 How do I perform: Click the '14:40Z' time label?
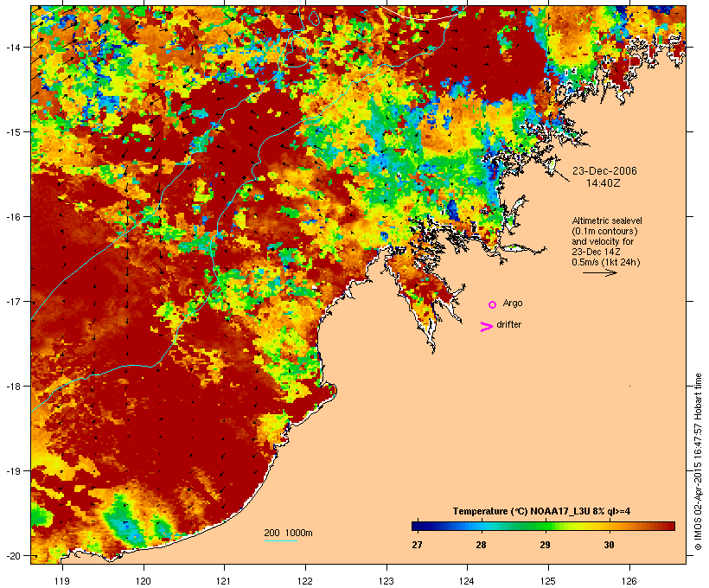(x=604, y=183)
